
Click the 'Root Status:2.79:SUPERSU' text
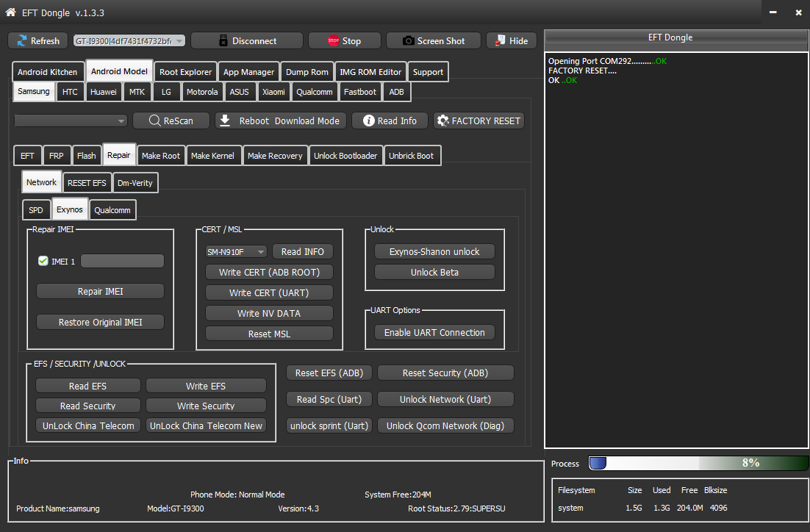pos(456,508)
